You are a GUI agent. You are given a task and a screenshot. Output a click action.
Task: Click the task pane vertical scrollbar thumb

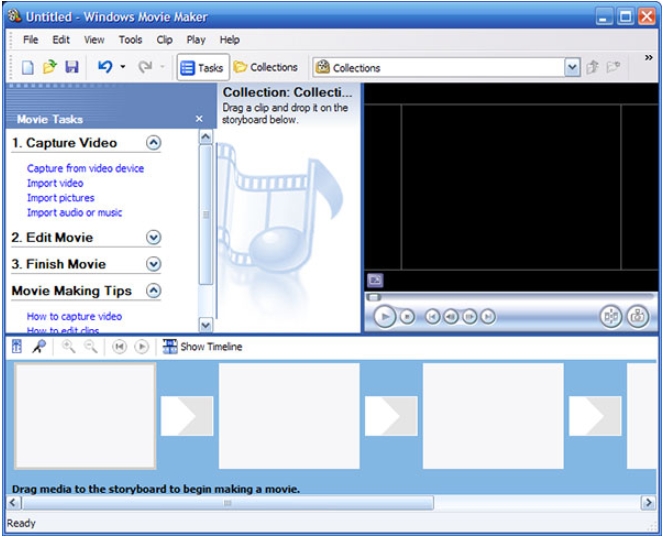pyautogui.click(x=205, y=215)
